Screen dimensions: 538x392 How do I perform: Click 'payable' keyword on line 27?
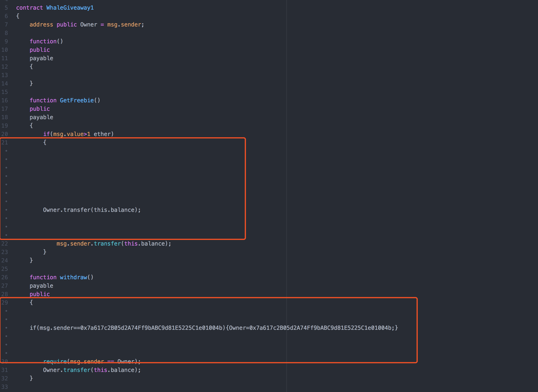[41, 286]
